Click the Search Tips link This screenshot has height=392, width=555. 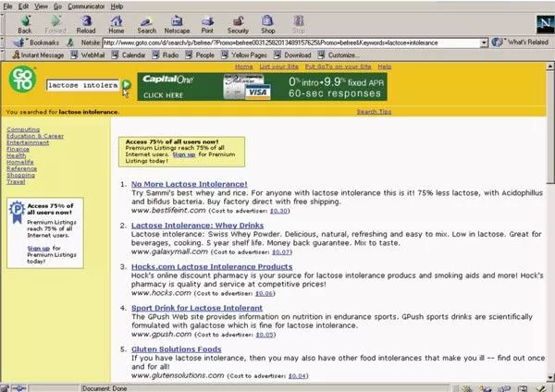click(377, 111)
